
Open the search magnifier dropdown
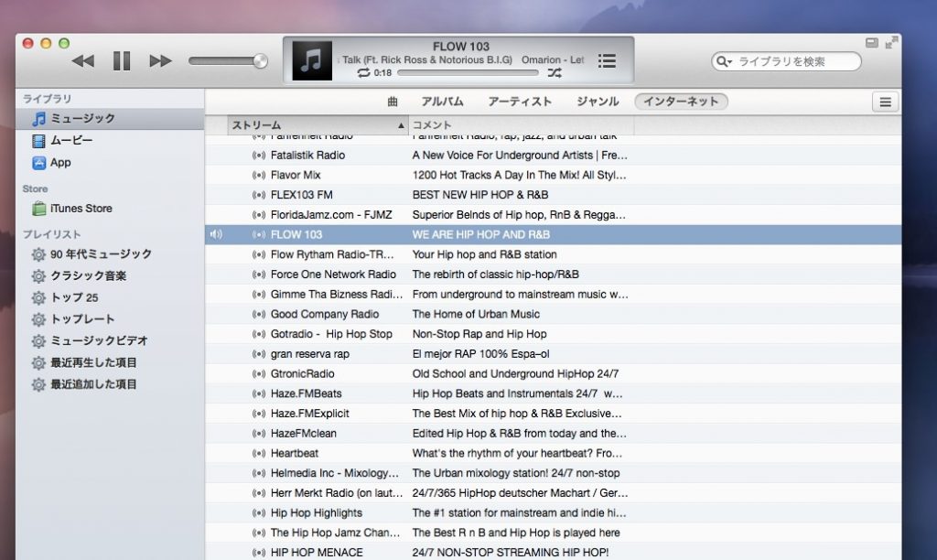[x=724, y=61]
